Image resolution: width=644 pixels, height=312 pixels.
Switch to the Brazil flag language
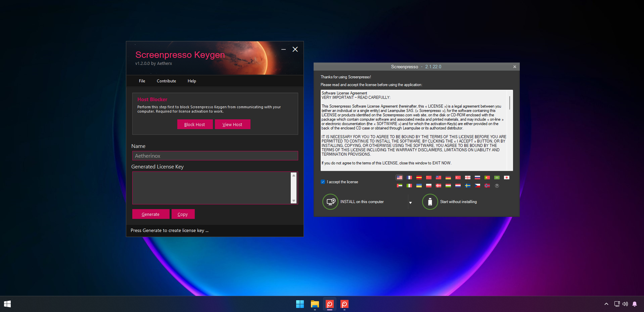[497, 178]
